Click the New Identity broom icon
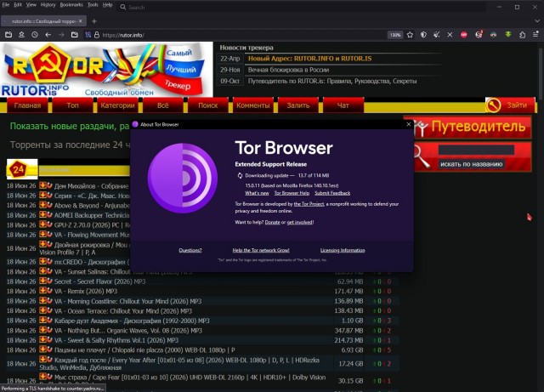544x392 pixels. click(436, 35)
